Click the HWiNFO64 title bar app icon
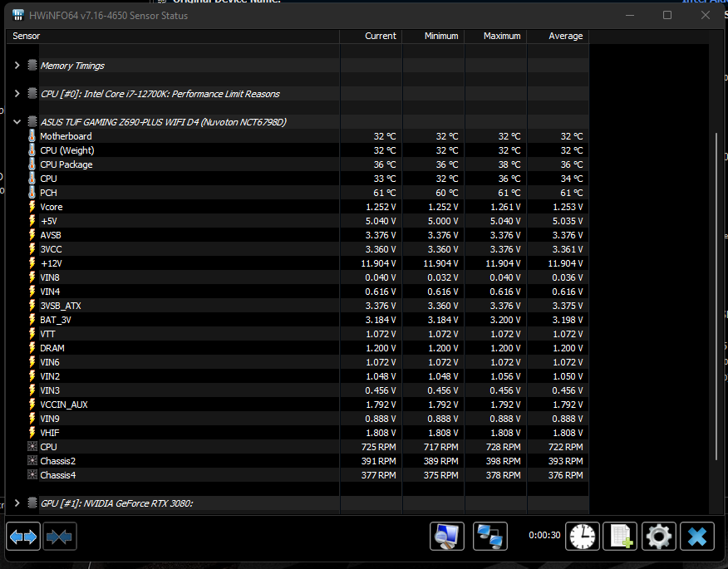 point(18,15)
